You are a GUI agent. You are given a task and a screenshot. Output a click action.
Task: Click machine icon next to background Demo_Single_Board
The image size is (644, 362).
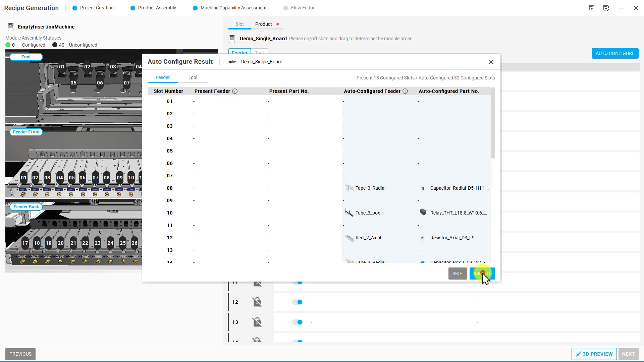pyautogui.click(x=232, y=39)
